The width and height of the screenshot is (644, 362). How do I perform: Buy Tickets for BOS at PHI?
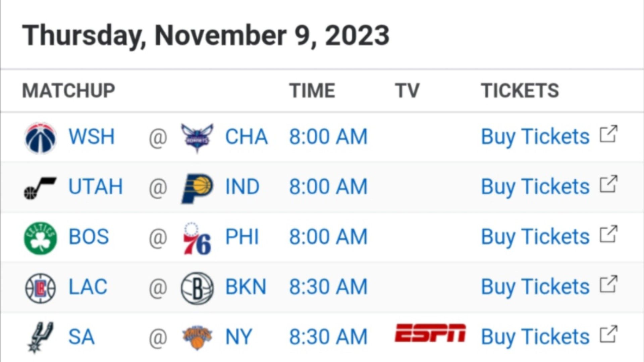tap(535, 237)
